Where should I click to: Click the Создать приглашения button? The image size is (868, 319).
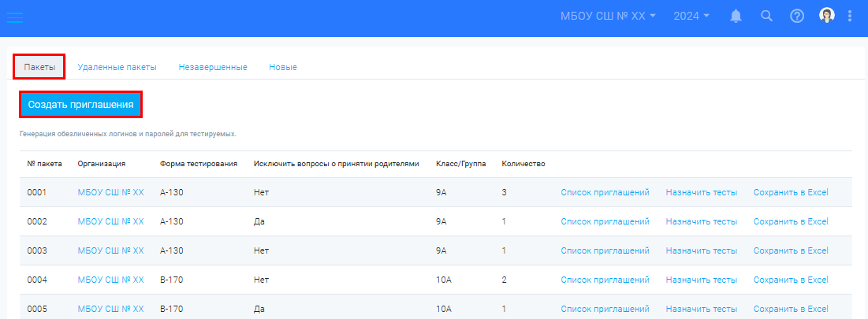(81, 105)
